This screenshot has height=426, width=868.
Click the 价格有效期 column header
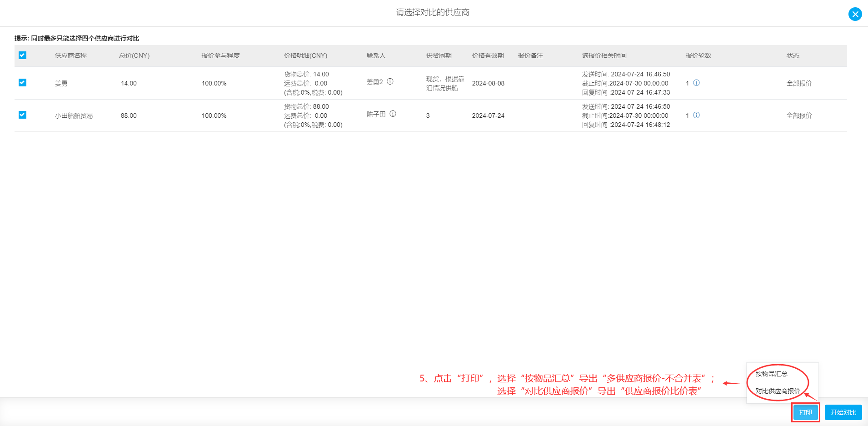(488, 55)
